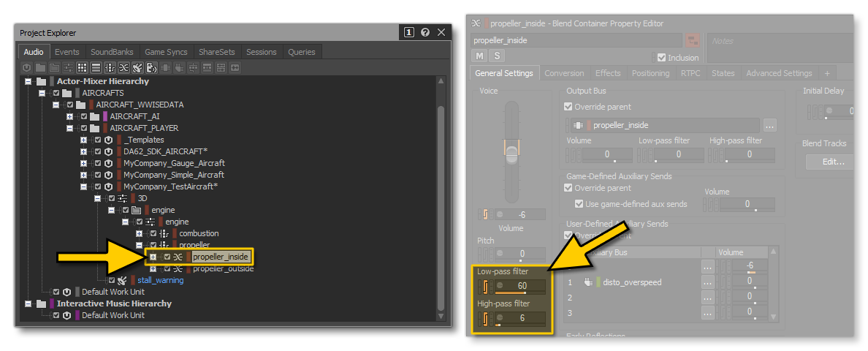Toggle the stall_warning checkbox

(112, 280)
